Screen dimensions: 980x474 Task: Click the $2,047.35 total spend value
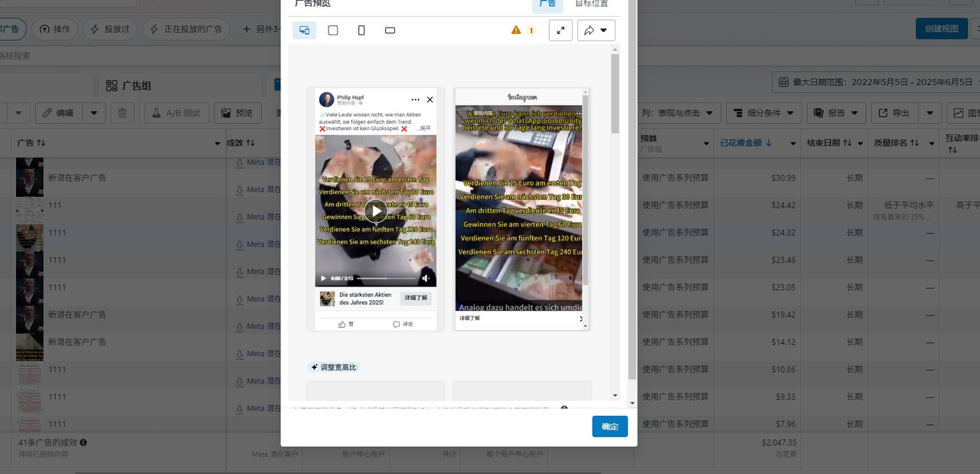pos(779,443)
